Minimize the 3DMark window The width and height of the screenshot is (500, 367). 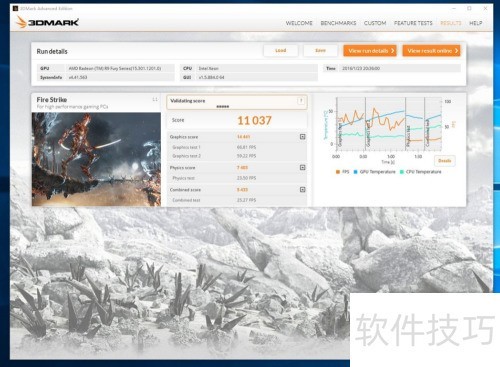tap(455, 8)
